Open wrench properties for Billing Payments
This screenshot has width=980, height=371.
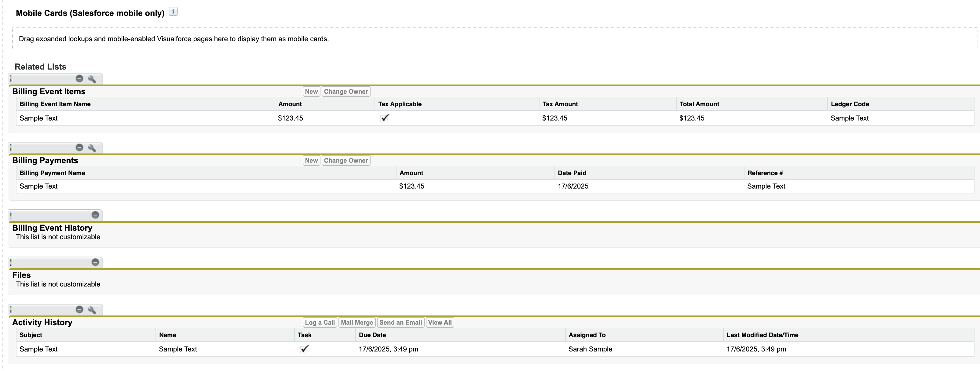tap(92, 148)
